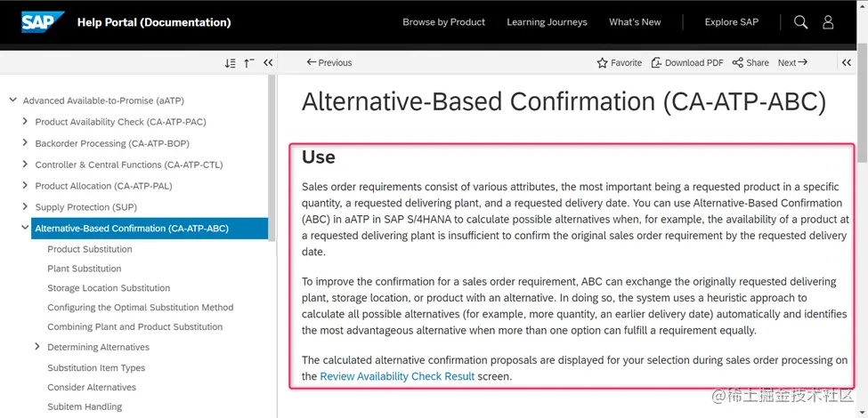Select Alternative-Based Confirmation (CA-ATP-ABC) tree item
This screenshot has height=418, width=868.
(x=150, y=229)
